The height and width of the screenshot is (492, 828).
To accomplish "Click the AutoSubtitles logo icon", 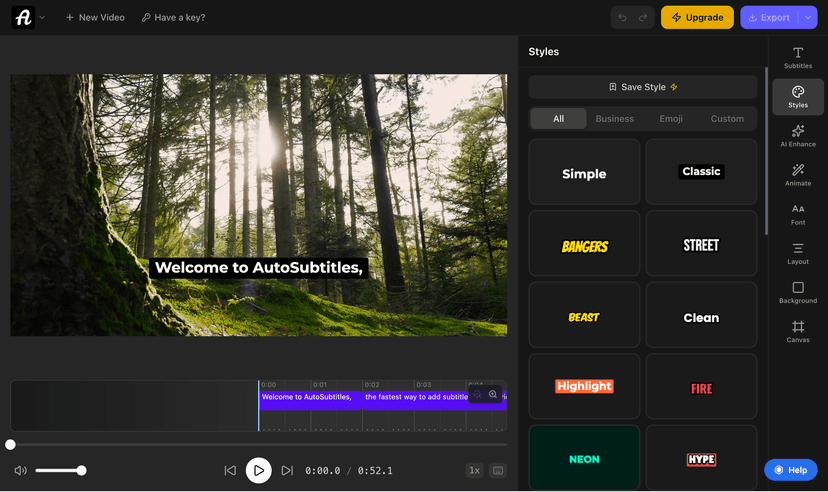I will tap(23, 17).
